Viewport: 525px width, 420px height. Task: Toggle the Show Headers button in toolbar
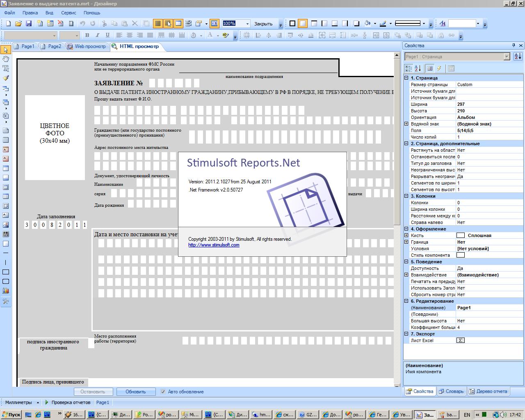click(178, 24)
